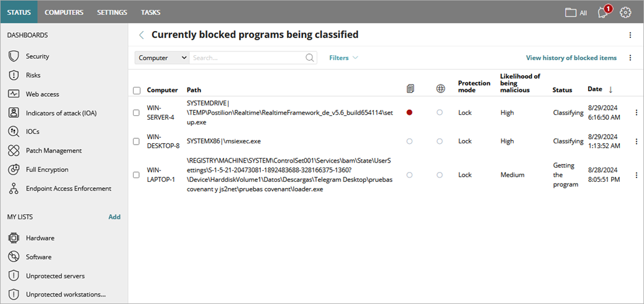Click the red data-access indicator dot

click(409, 113)
